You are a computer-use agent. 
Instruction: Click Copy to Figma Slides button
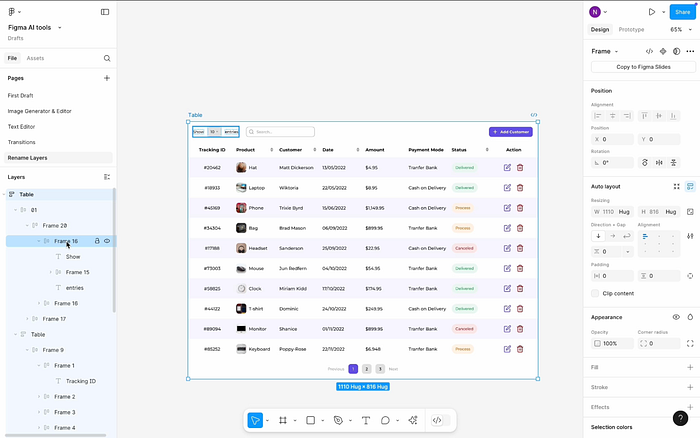[643, 67]
